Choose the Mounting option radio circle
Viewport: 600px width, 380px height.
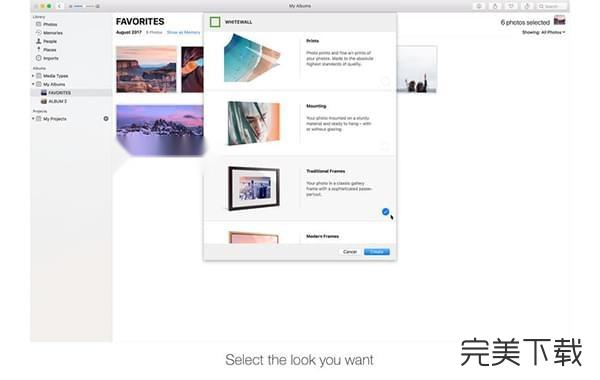click(385, 146)
